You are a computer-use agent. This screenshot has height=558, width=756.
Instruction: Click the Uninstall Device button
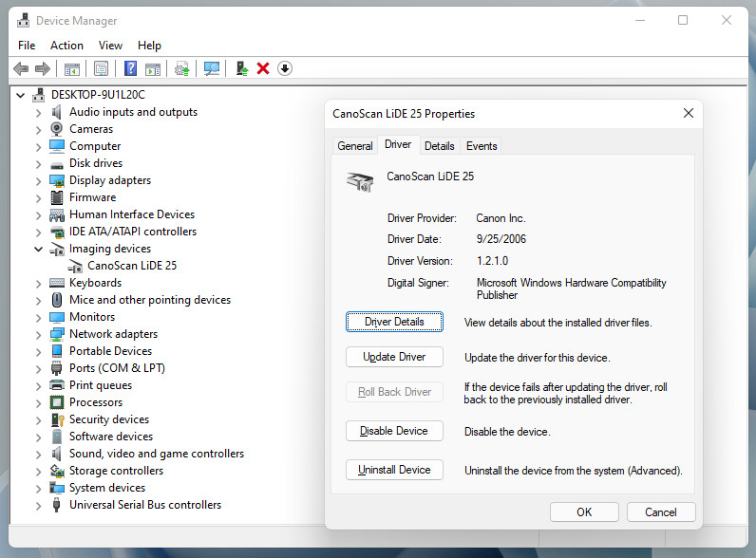point(394,470)
